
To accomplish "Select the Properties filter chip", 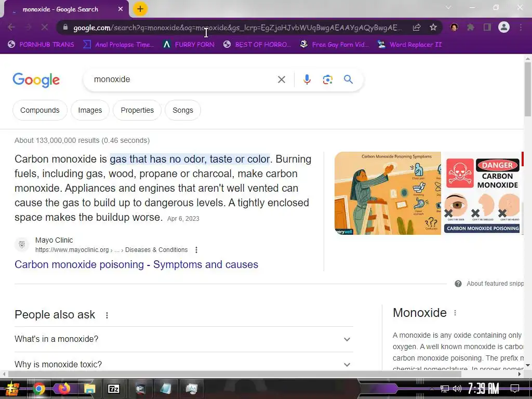I will (137, 110).
